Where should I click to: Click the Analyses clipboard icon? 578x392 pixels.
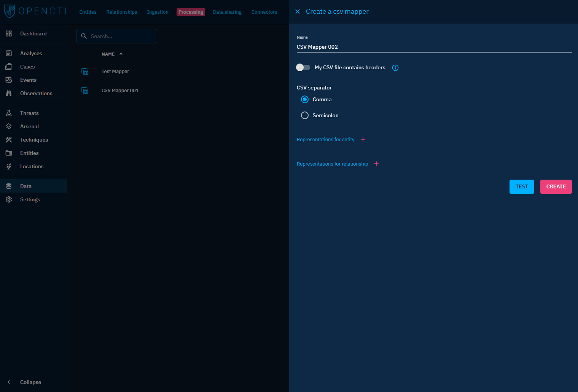point(9,53)
